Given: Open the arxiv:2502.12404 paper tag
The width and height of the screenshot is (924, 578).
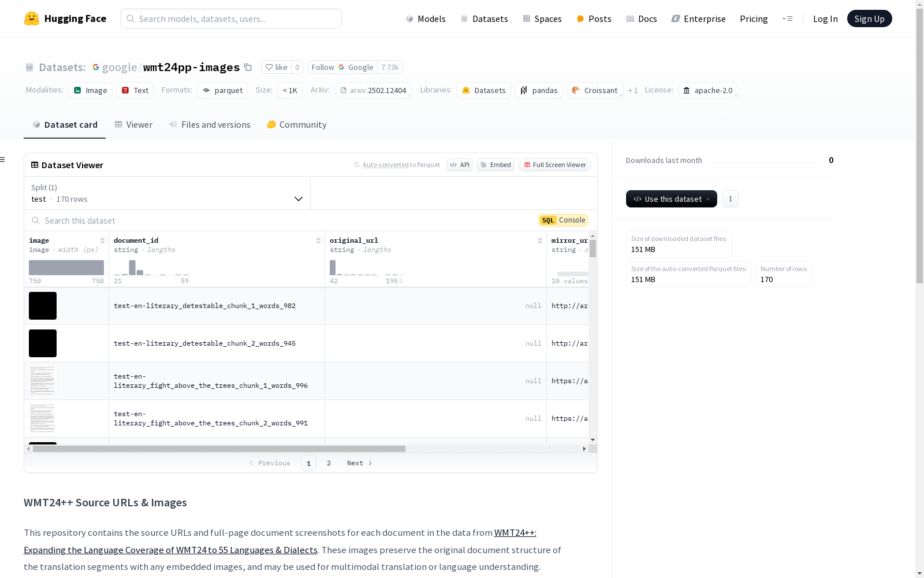Looking at the screenshot, I should point(373,90).
